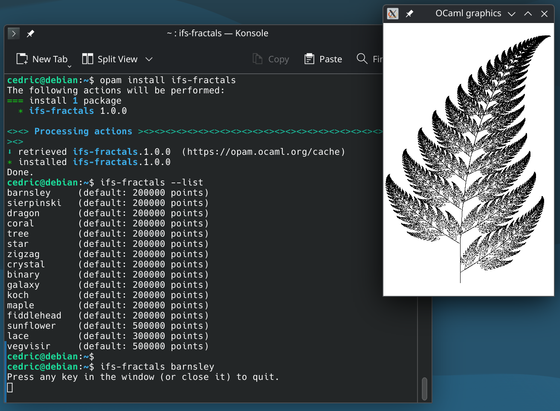Viewport: 560px width, 411px height.
Task: Click the Copy toolbar button
Action: click(271, 59)
